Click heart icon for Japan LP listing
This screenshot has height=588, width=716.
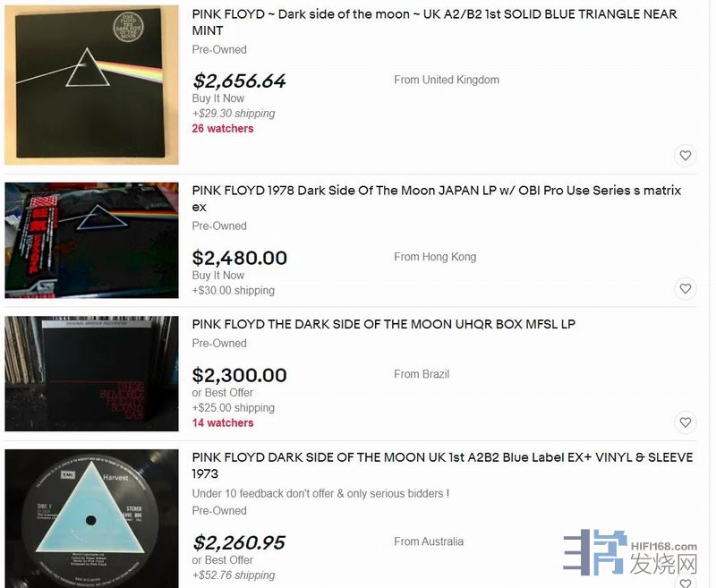click(x=685, y=288)
